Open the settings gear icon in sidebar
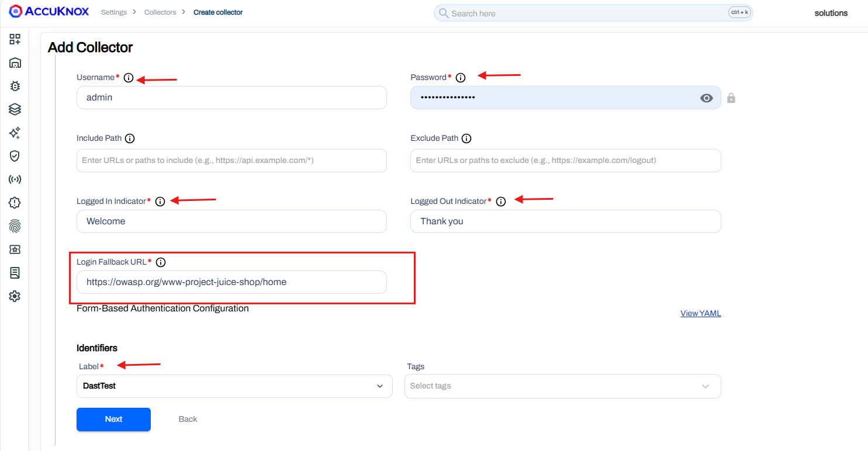The height and width of the screenshot is (451, 868). [x=15, y=296]
